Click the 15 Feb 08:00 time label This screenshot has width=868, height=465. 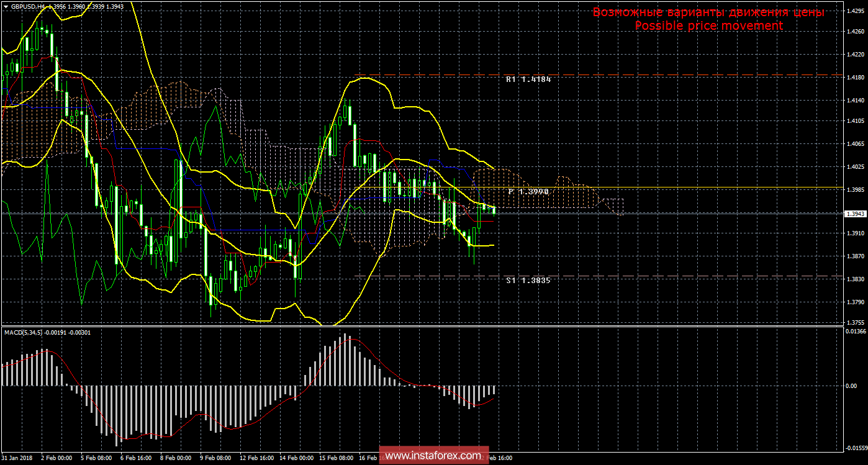(x=336, y=458)
